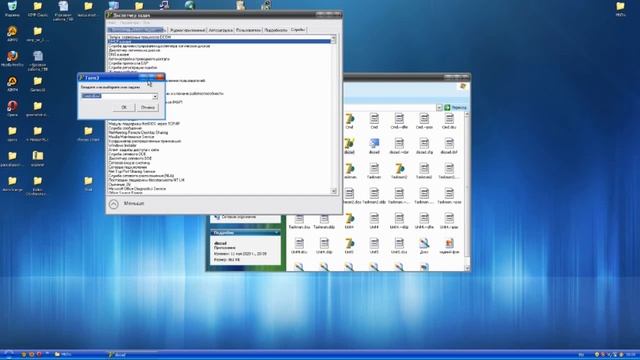Select the blue dkcad application icon in Explorer
Image resolution: width=640 pixels, height=360 pixels.
point(374,146)
